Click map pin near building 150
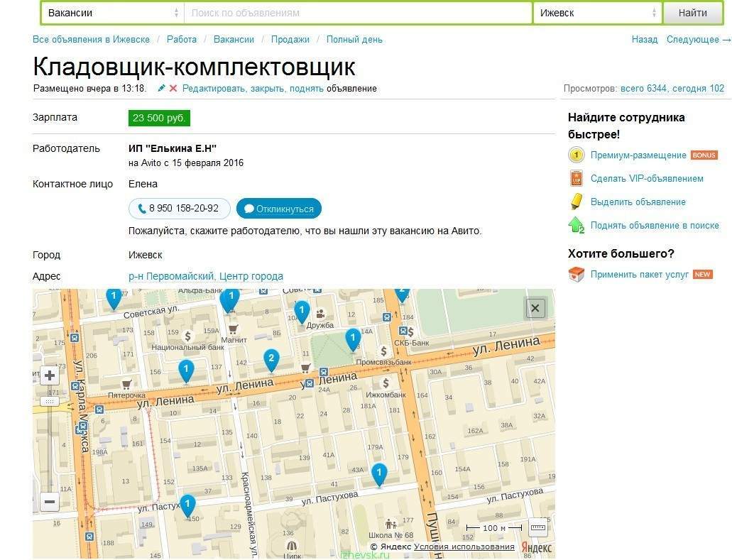Image resolution: width=732 pixels, height=560 pixels. [187, 506]
